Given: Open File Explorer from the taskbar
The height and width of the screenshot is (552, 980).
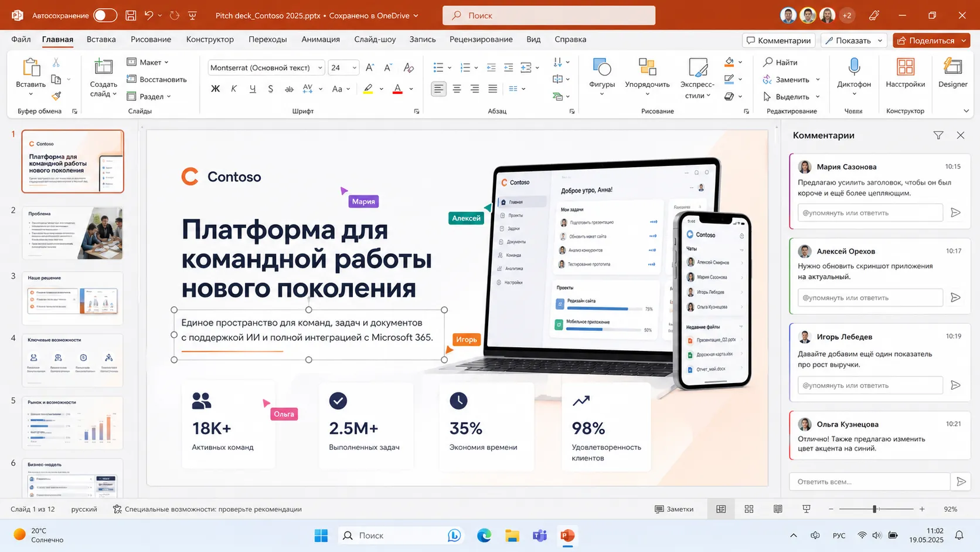Looking at the screenshot, I should [512, 535].
